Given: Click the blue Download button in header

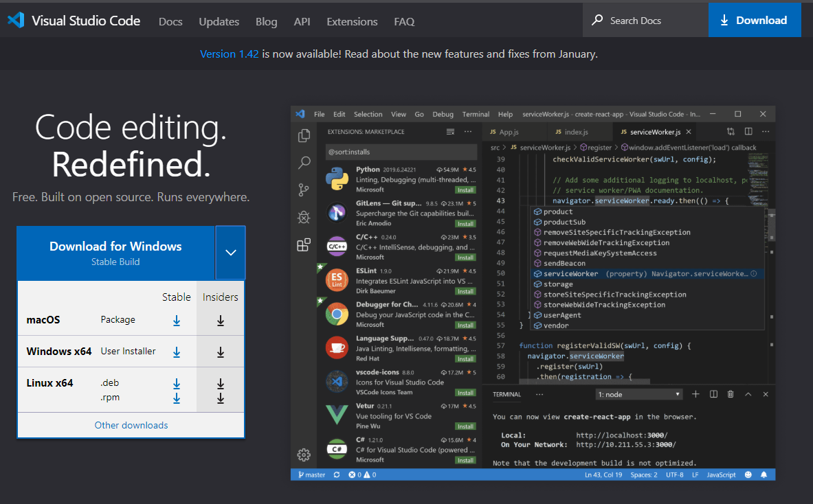Looking at the screenshot, I should pos(755,20).
